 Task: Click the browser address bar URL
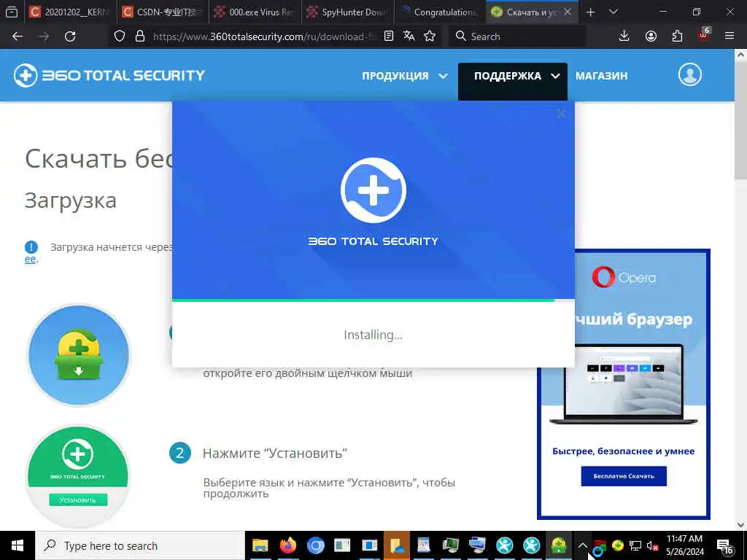point(263,36)
